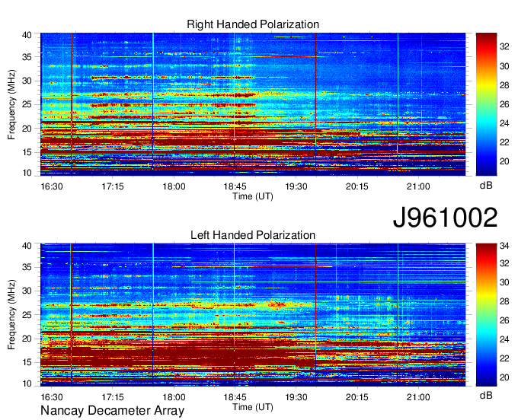The width and height of the screenshot is (518, 420).
Task: Click the 32 value on Right Handed colorbar
Action: (504, 47)
